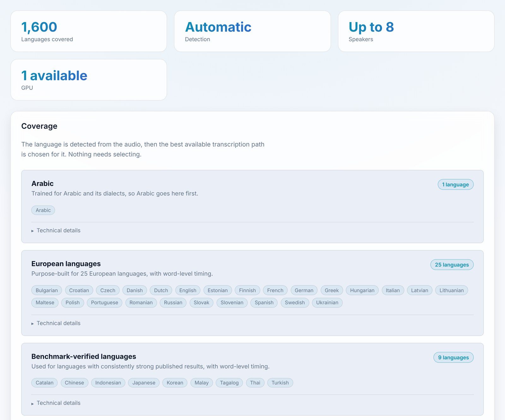The width and height of the screenshot is (505, 420).
Task: Select the Turkish language chip
Action: (280, 383)
